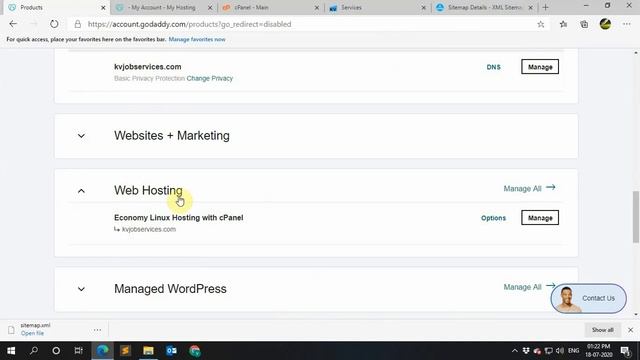This screenshot has width=640, height=360.
Task: Collapse the Web Hosting section
Action: tap(81, 191)
